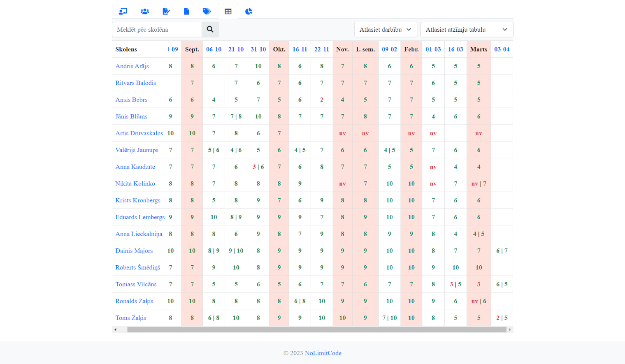This screenshot has height=364, width=625.
Task: Open the tags icon tab
Action: tap(207, 12)
